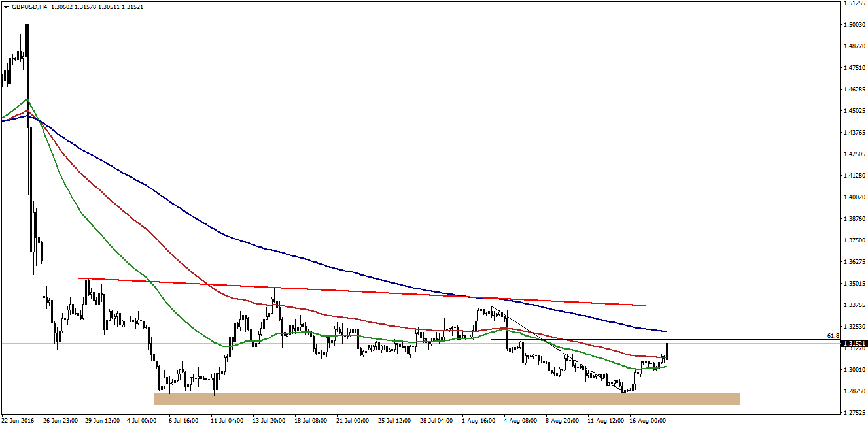Click the current price label 1.31521
This screenshot has height=428, width=868.
pos(854,343)
